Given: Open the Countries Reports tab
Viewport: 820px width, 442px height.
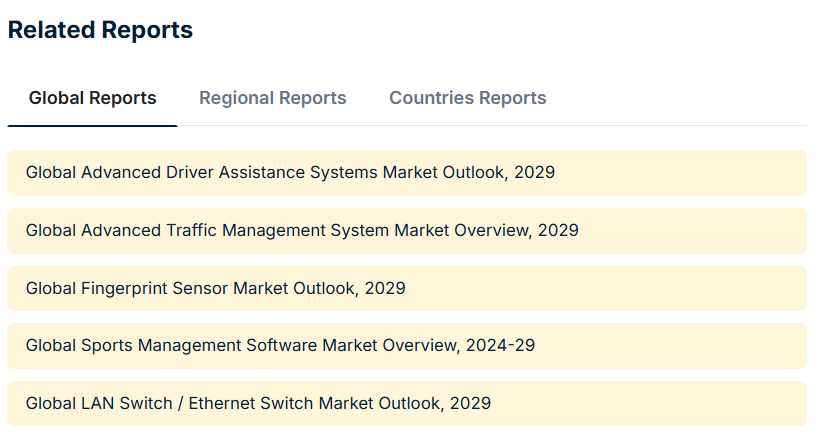Looking at the screenshot, I should 467,98.
